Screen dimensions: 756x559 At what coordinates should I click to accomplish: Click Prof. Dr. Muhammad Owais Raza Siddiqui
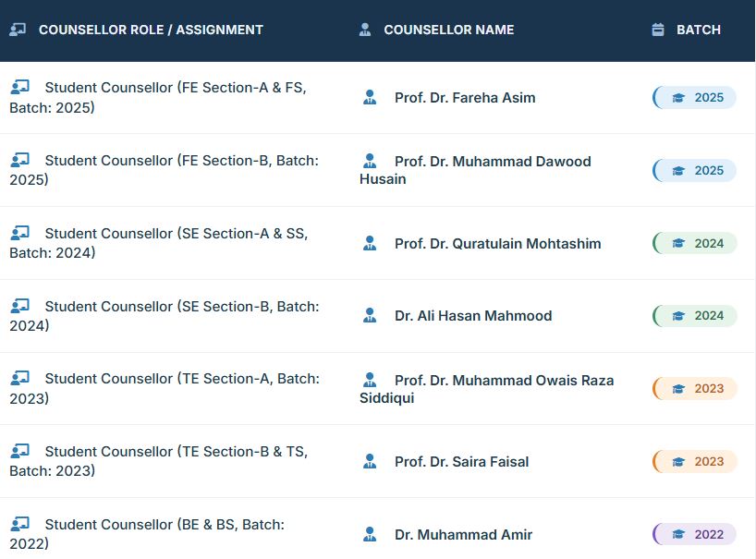503,381
